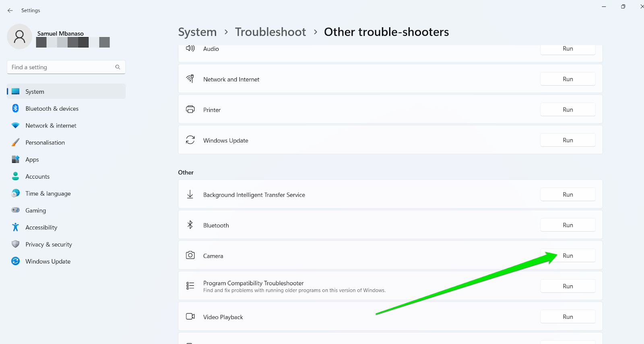
Task: Click the Network and Internet troubleshooter icon
Action: (190, 78)
